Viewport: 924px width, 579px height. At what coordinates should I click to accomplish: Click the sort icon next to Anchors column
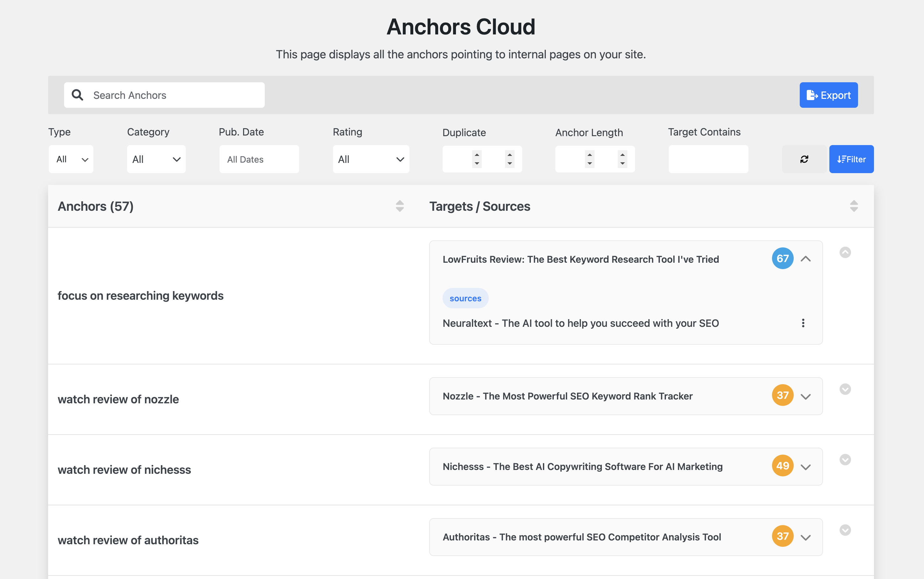click(x=399, y=206)
